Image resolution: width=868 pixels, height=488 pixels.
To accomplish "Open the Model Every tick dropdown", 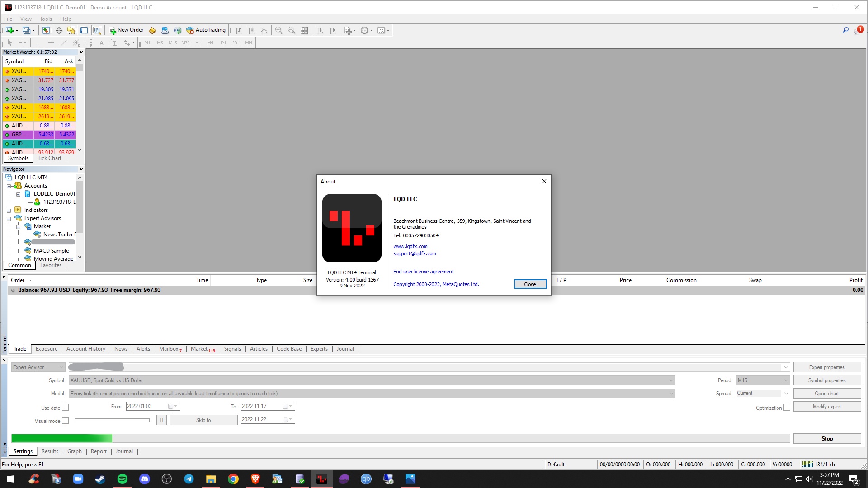I will (x=372, y=394).
